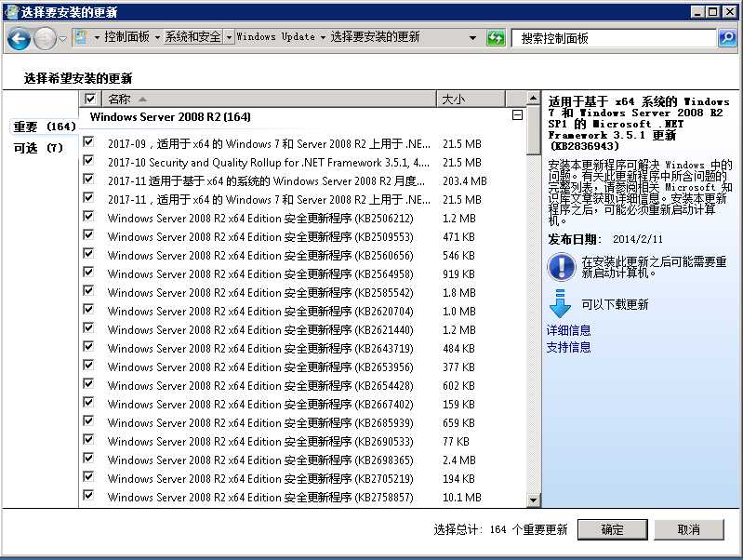
Task: Select the KB2654428 security update row
Action: click(302, 385)
